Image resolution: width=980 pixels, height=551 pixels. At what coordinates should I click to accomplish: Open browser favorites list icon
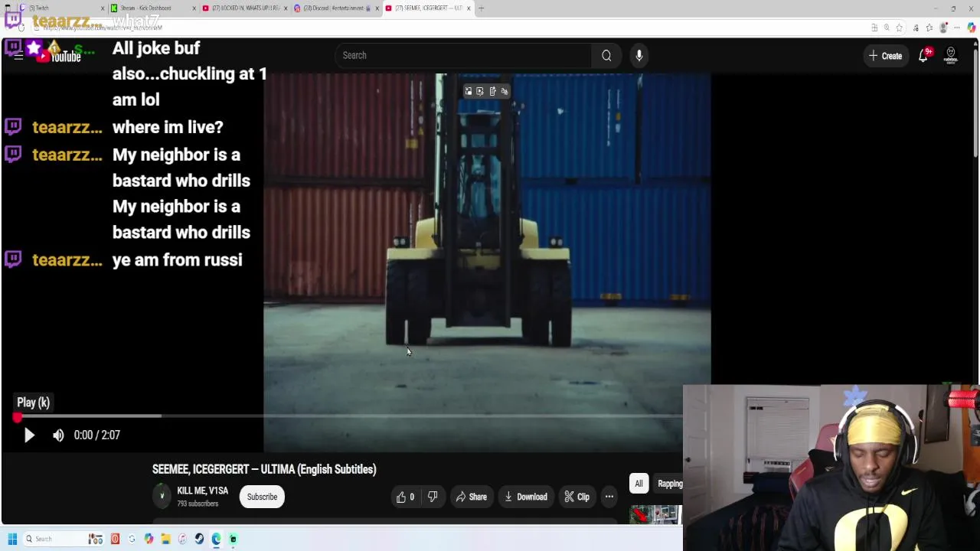click(929, 28)
